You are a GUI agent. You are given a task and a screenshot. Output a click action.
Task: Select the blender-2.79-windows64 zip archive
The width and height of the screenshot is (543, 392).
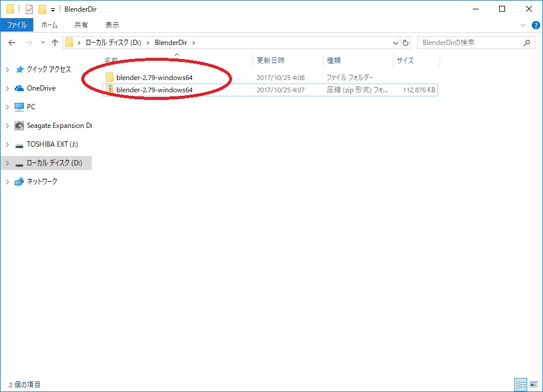click(x=154, y=90)
